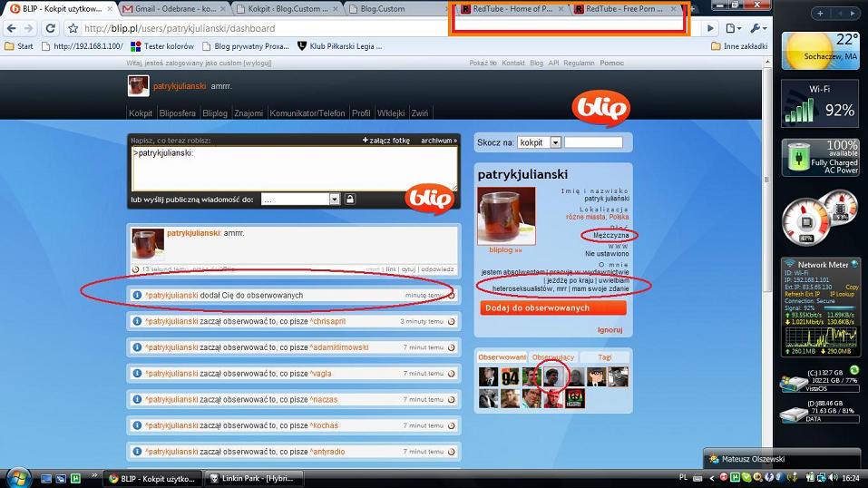Click the wyloguj link
The height and width of the screenshot is (488, 868).
(x=257, y=63)
